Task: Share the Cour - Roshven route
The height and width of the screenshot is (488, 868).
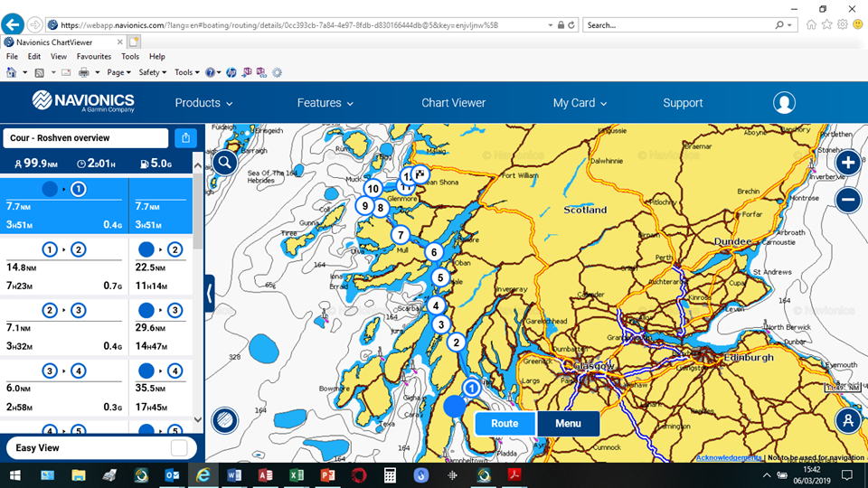Action: tap(186, 137)
